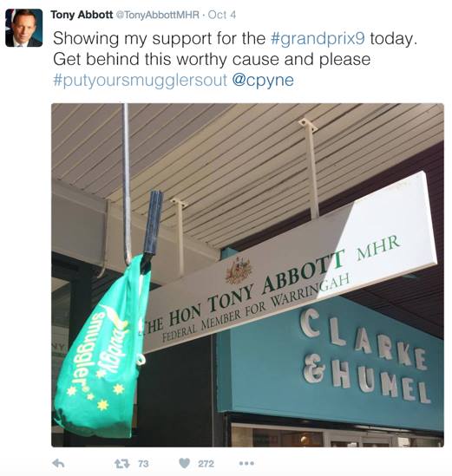Click the Clarke & Humel storefront lettering
This screenshot has height=476, width=452.
point(366,356)
